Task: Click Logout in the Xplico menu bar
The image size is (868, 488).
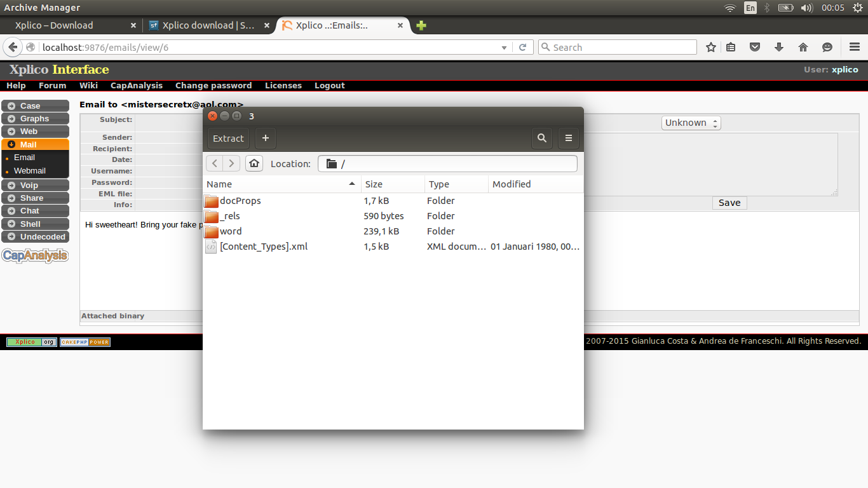Action: (x=329, y=85)
